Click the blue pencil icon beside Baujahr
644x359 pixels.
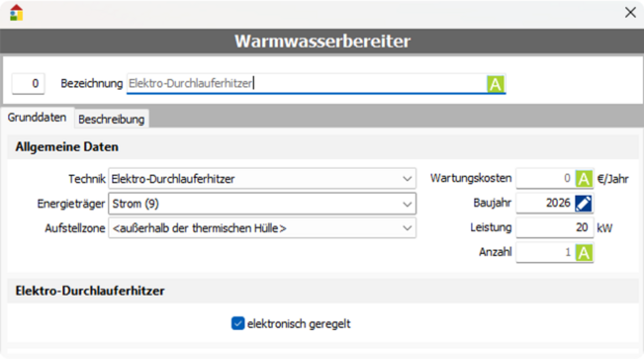coord(583,203)
